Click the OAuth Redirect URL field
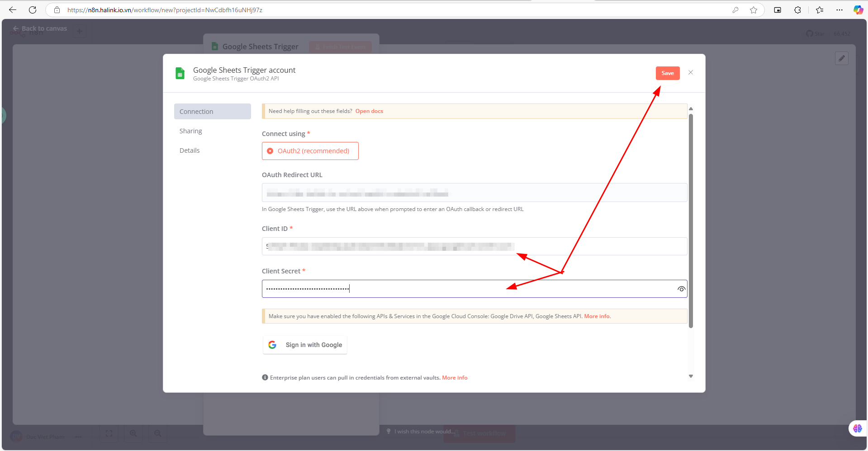The width and height of the screenshot is (868, 451). click(474, 193)
